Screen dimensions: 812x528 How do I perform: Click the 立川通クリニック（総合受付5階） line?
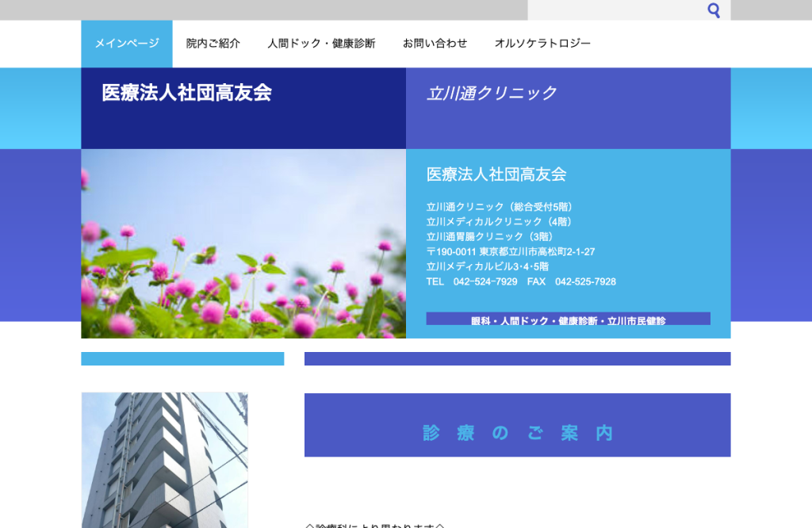pos(501,207)
